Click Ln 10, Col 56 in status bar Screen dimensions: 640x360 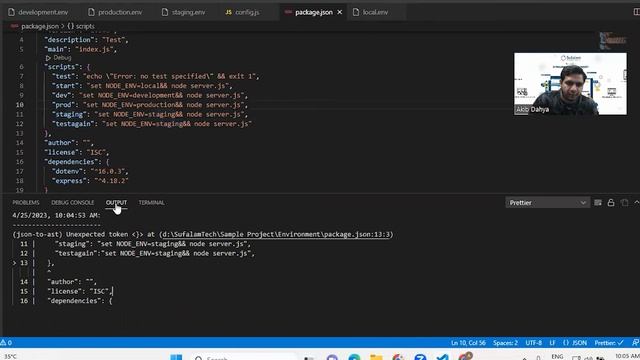click(x=468, y=343)
